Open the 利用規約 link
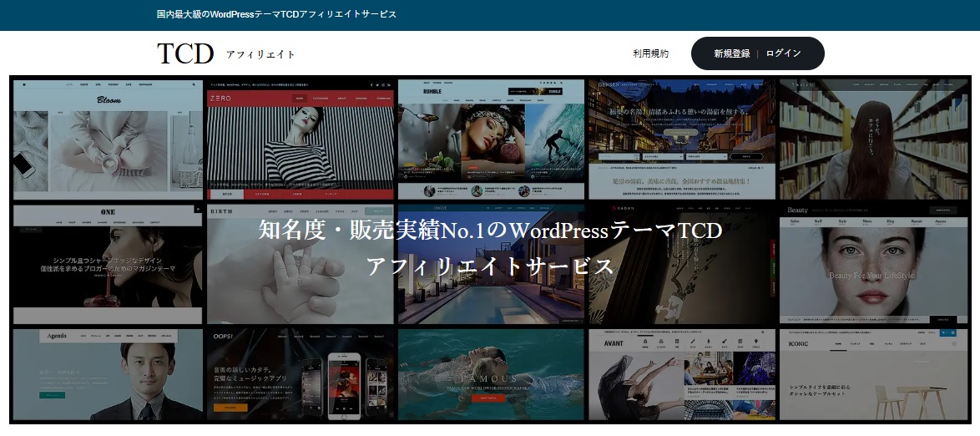 click(x=650, y=53)
